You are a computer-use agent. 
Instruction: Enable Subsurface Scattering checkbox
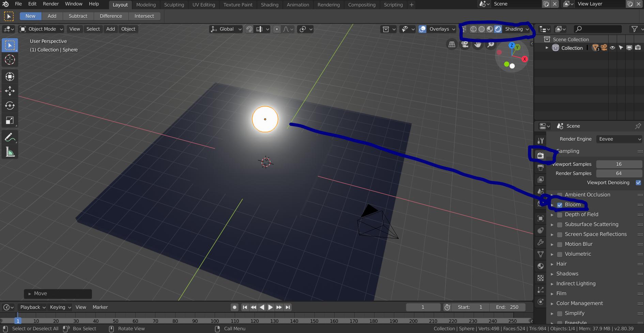[559, 225]
